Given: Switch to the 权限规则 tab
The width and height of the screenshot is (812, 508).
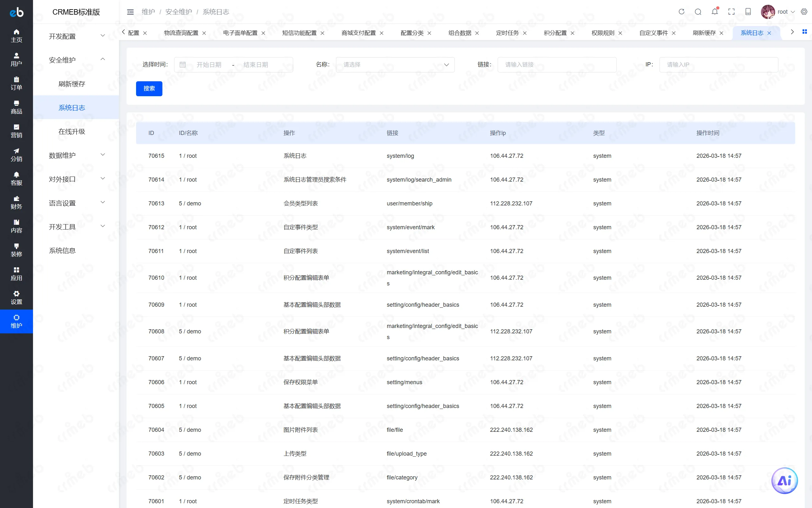Looking at the screenshot, I should click(x=603, y=33).
